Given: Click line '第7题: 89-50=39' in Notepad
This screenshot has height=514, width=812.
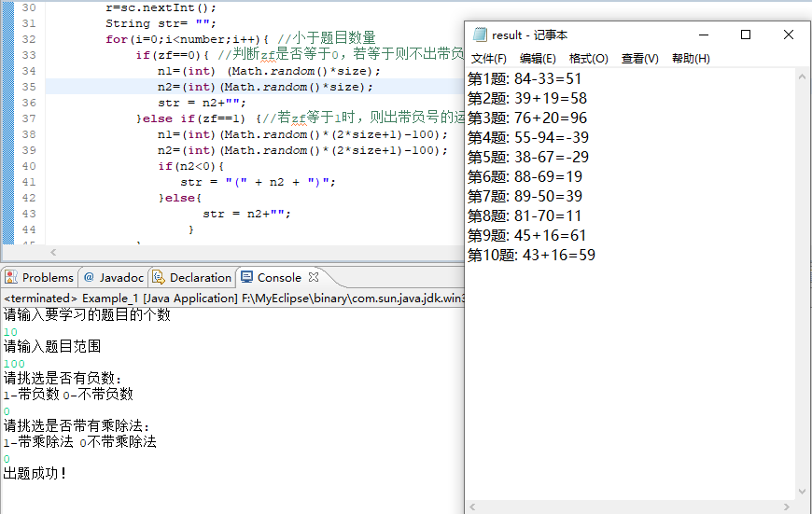Looking at the screenshot, I should click(x=525, y=197).
